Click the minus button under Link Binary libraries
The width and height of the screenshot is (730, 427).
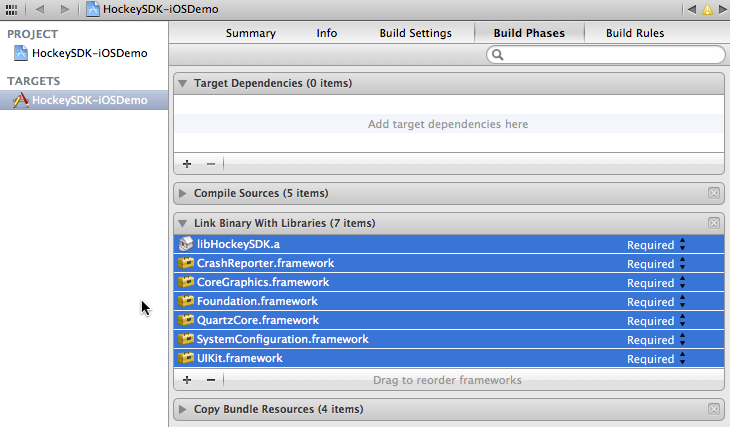point(211,380)
